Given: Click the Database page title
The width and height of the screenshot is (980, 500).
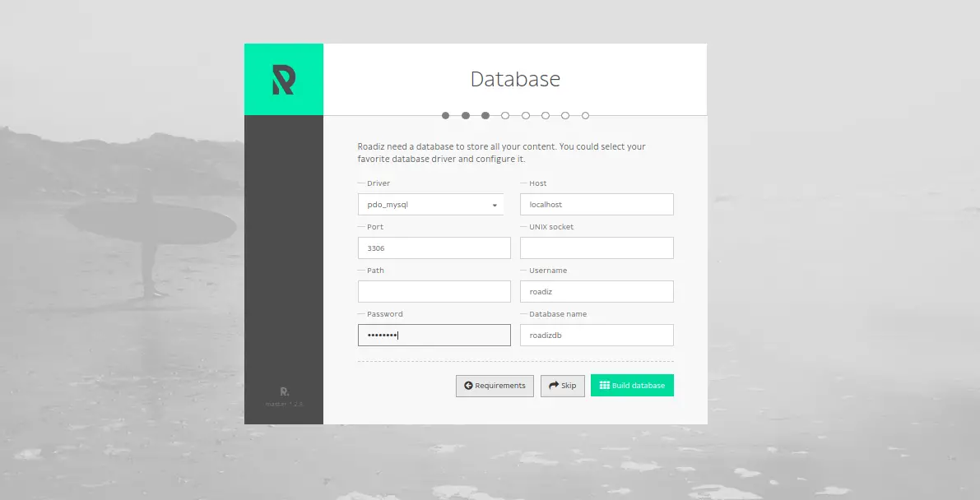Looking at the screenshot, I should (515, 80).
